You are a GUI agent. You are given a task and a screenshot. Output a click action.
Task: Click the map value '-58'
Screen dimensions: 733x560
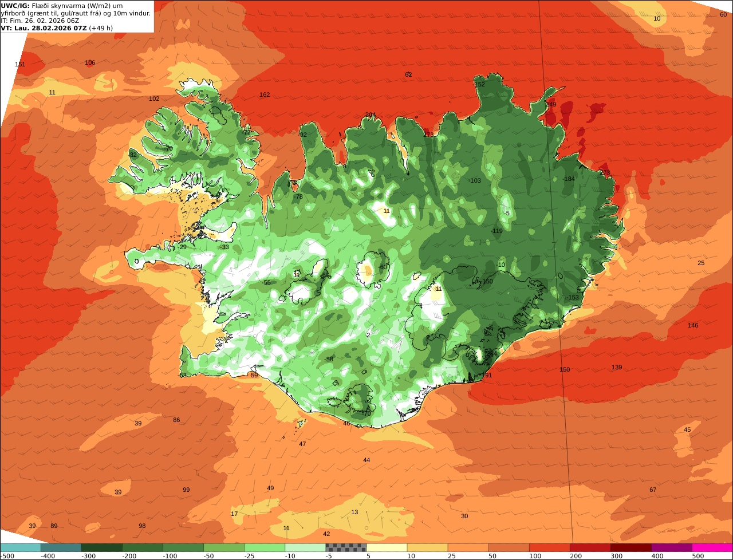coord(329,359)
